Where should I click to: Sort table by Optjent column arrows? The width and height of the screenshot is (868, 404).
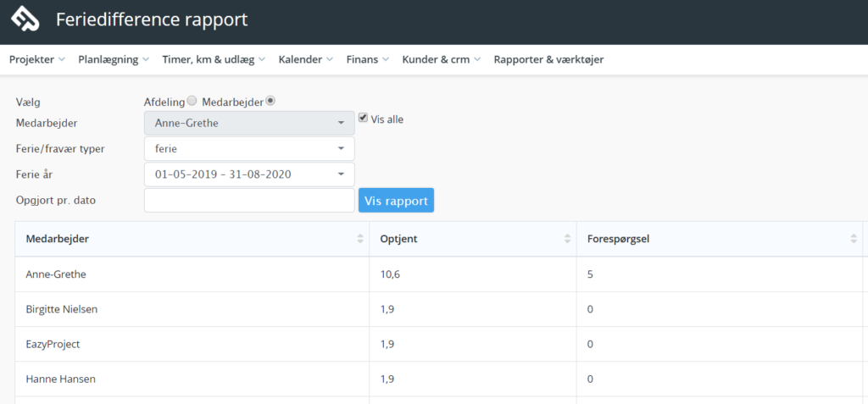coord(567,239)
